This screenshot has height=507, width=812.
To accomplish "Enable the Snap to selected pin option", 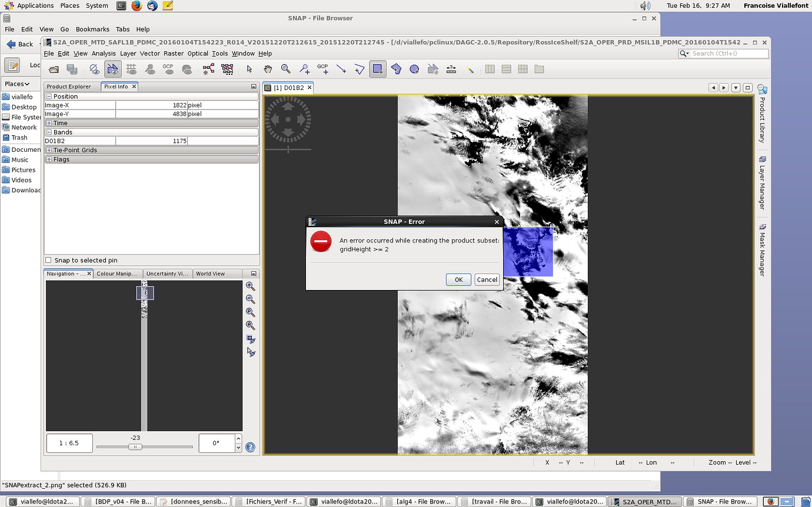I will pos(48,260).
